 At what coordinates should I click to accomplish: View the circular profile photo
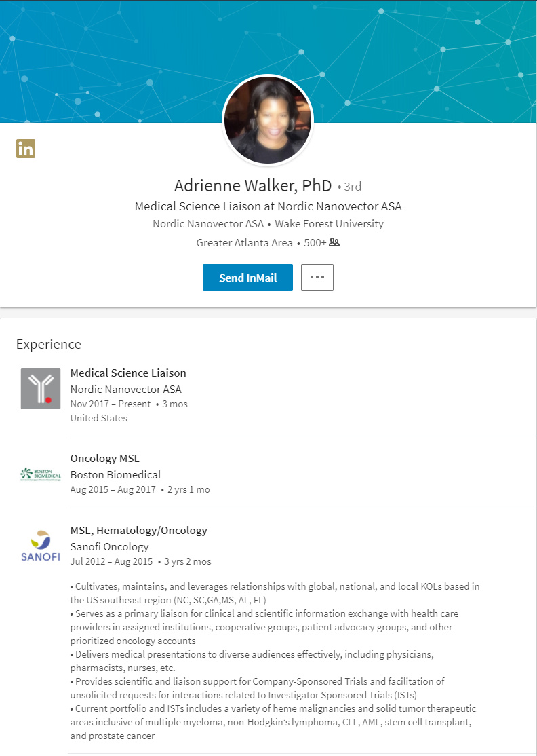pyautogui.click(x=268, y=120)
